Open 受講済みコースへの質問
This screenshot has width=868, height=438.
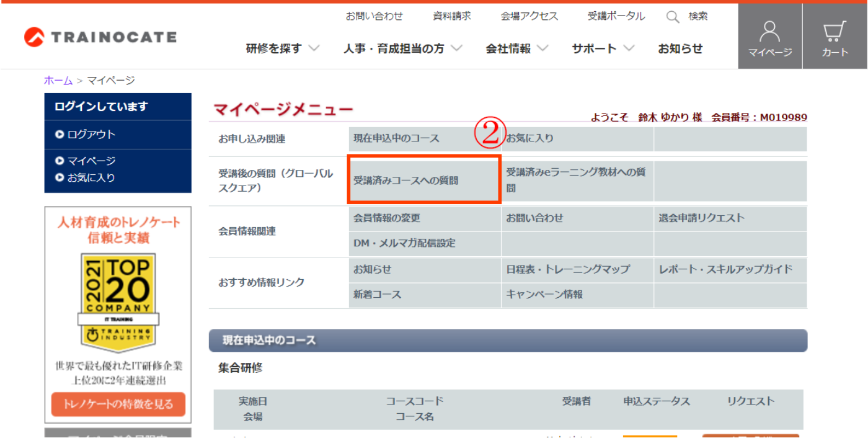click(x=425, y=181)
